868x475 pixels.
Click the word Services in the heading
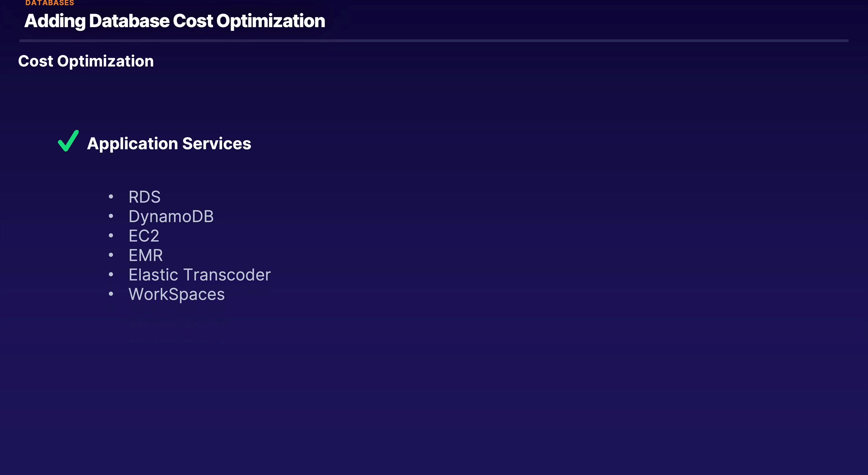pyautogui.click(x=217, y=143)
